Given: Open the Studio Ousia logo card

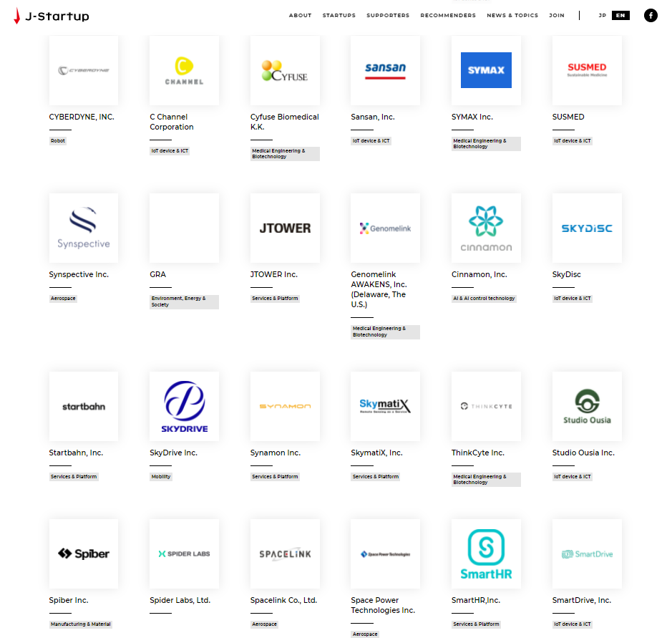Looking at the screenshot, I should [x=587, y=407].
